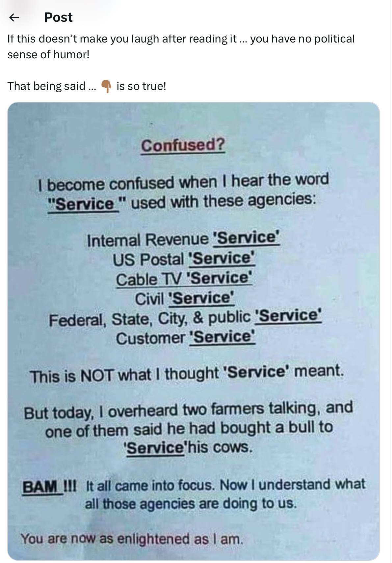Click the underlined "Confused?" heading in the image

183,145
